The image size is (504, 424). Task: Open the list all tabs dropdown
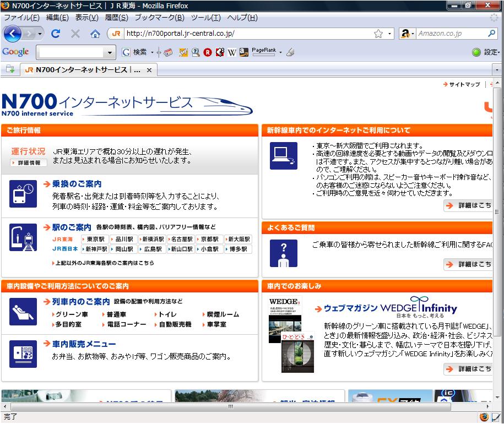[x=497, y=70]
